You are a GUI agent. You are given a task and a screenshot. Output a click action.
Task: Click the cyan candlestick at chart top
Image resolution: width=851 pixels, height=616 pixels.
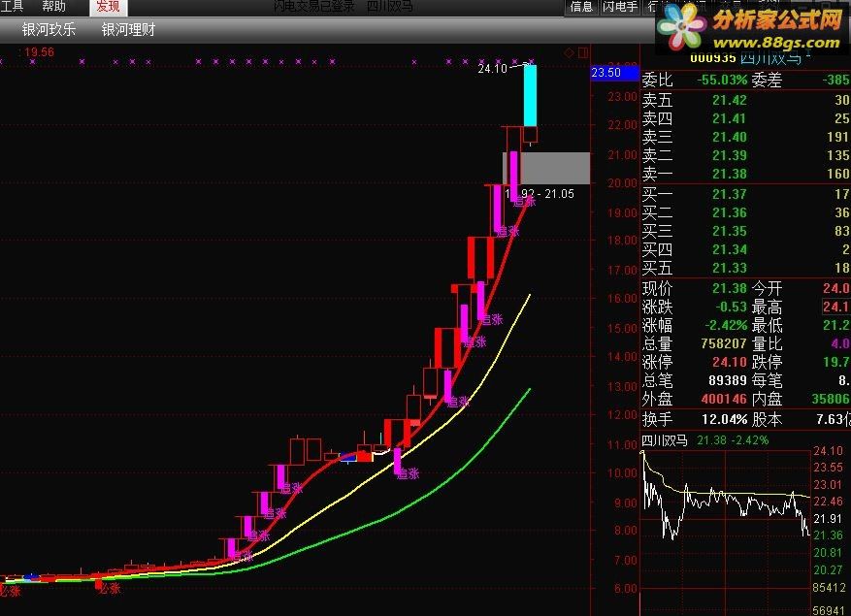(530, 95)
